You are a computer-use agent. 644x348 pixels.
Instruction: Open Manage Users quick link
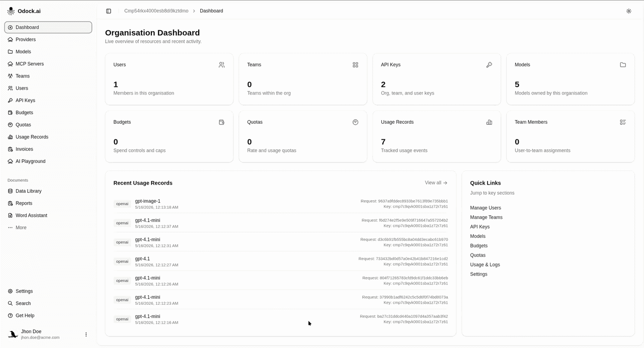(x=486, y=208)
